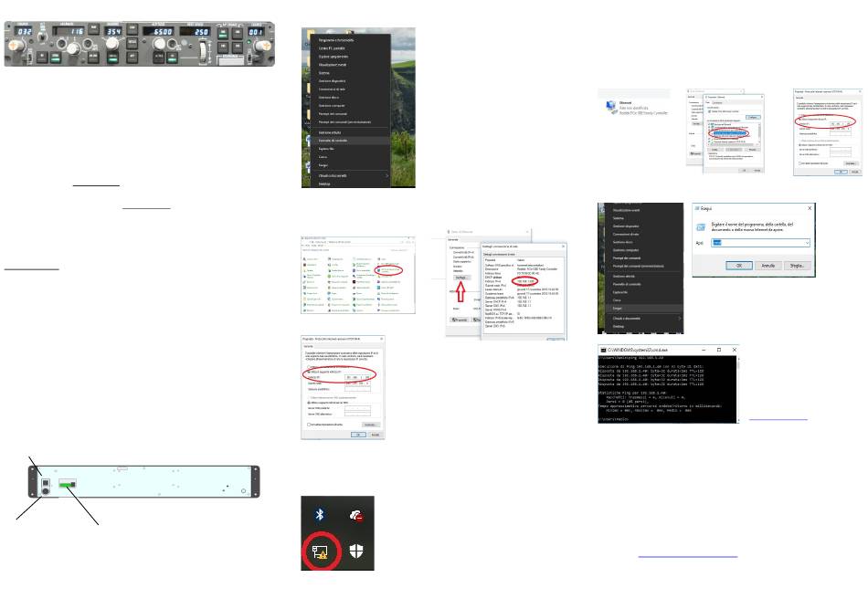Viewport: 868px width, 609px height.
Task: Click Sfoglia... in the Esegui dialog
Action: click(x=797, y=266)
